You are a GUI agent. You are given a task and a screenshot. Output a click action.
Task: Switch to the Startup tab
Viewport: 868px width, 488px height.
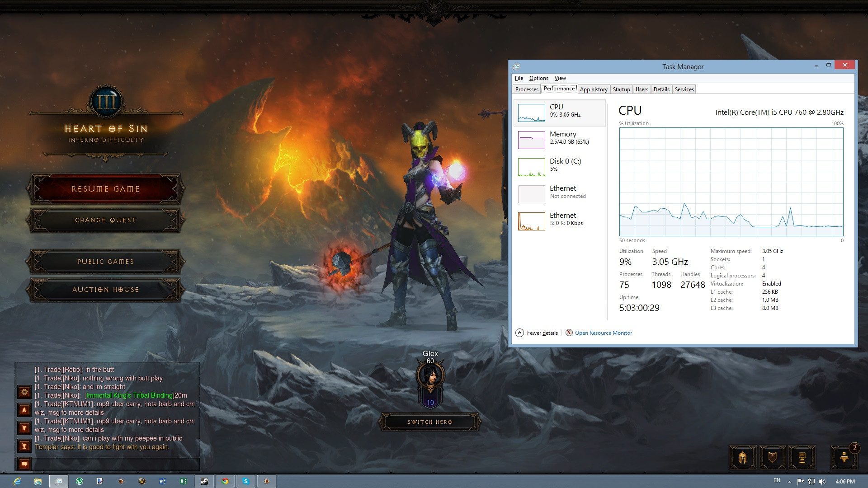(x=621, y=89)
